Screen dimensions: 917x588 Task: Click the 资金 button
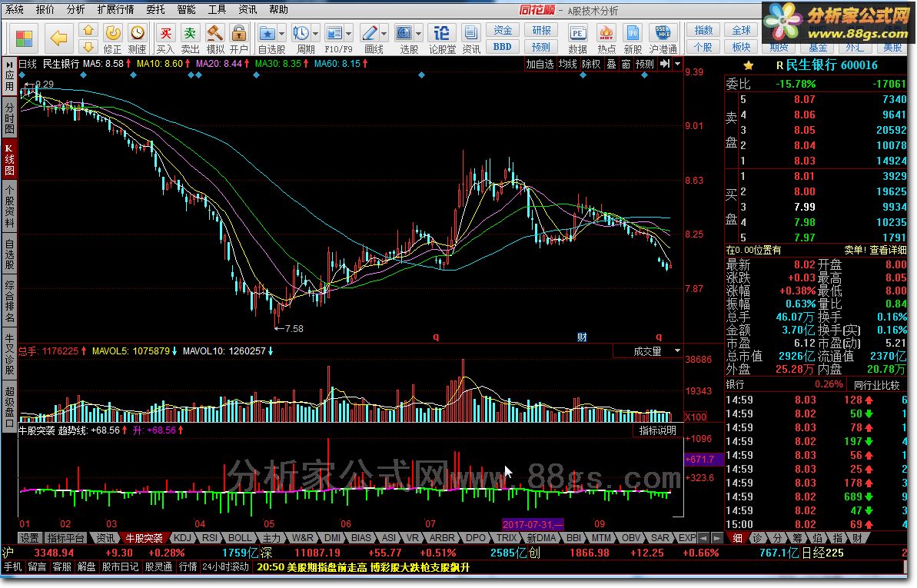click(x=503, y=30)
